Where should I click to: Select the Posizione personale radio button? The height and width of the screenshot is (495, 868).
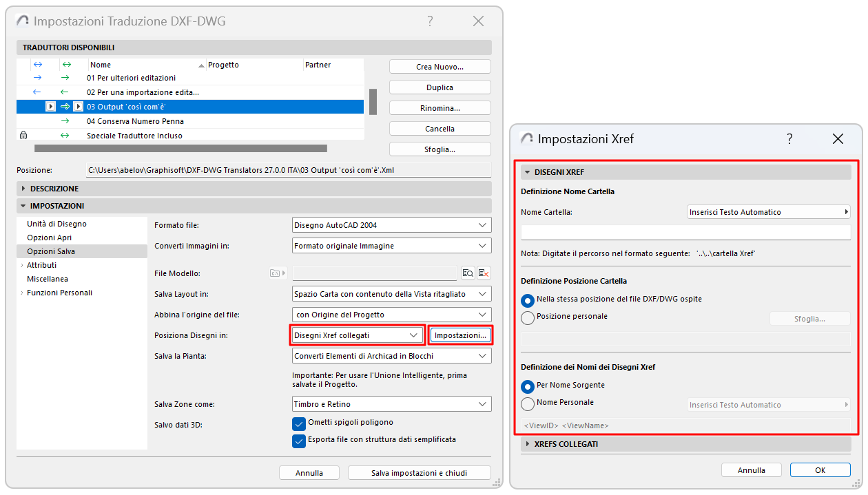(x=528, y=317)
